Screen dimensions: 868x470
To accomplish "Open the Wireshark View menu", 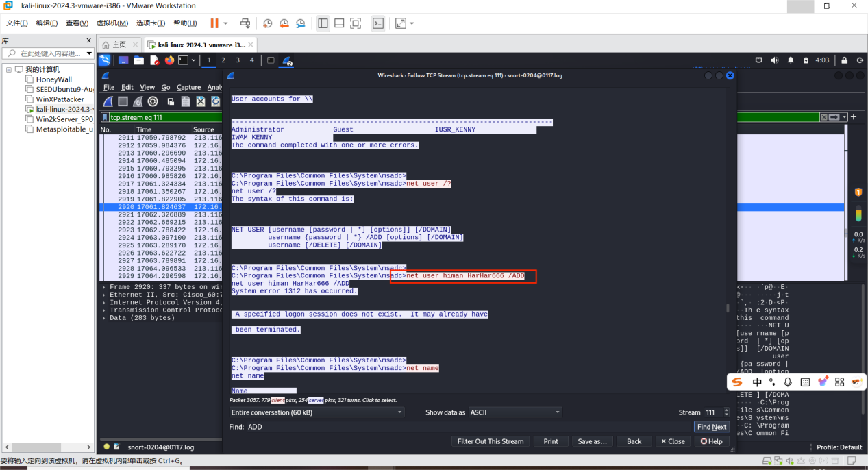I will click(x=147, y=87).
